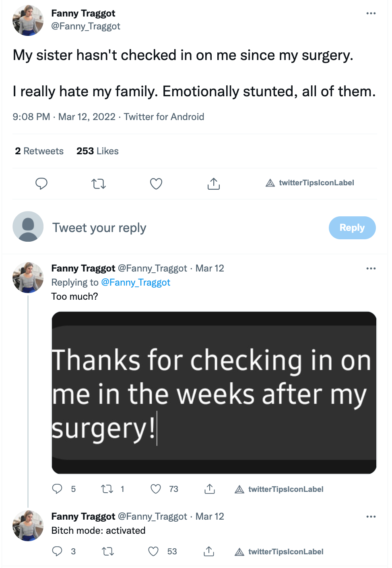392x568 pixels.
Task: Open Fanny Traggot's avatar at top
Action: point(28,21)
